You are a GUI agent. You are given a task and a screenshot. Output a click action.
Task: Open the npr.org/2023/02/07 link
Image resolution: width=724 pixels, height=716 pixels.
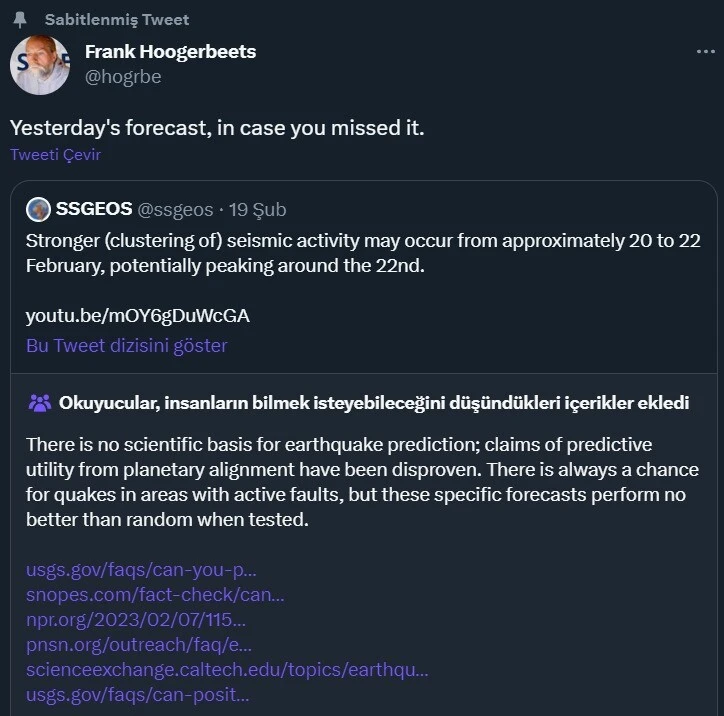click(135, 620)
